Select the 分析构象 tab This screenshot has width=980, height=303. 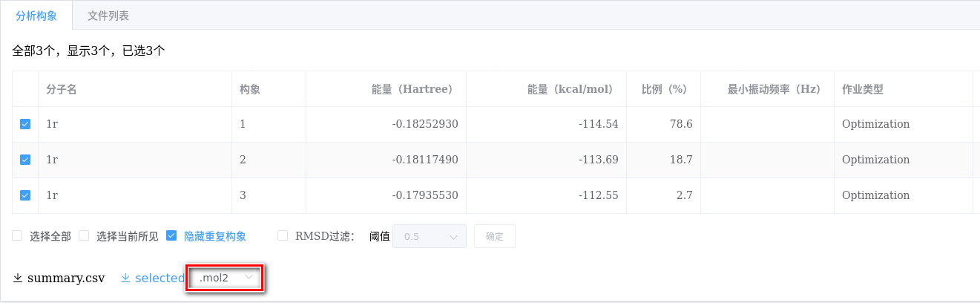(x=36, y=15)
